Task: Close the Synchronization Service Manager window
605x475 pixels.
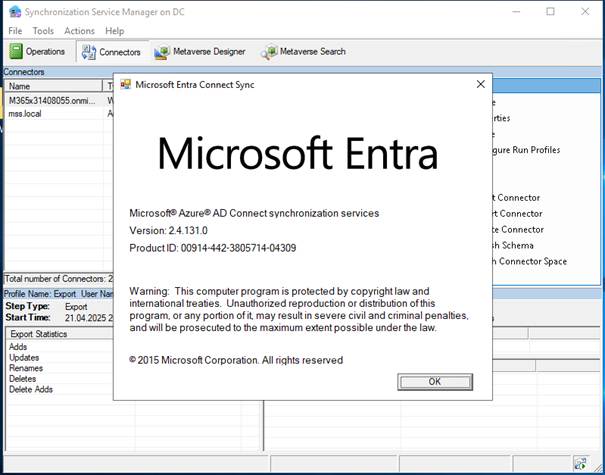Action: click(x=585, y=12)
